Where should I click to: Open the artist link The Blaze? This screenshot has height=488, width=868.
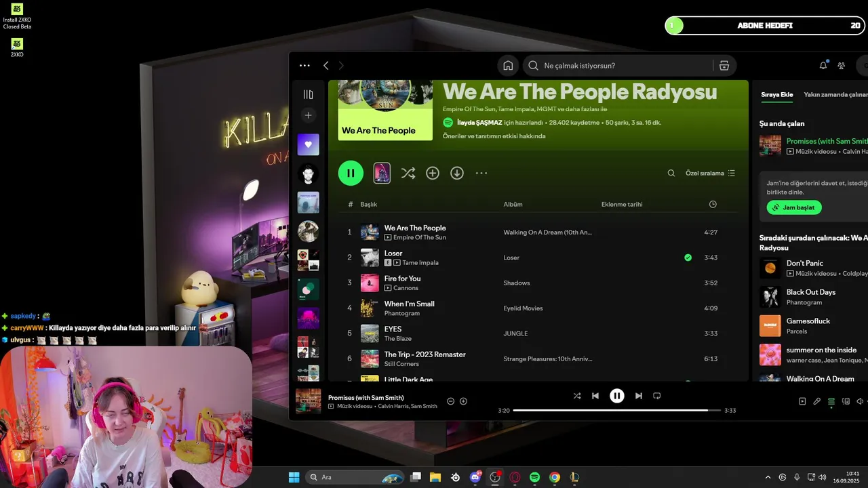tap(398, 339)
